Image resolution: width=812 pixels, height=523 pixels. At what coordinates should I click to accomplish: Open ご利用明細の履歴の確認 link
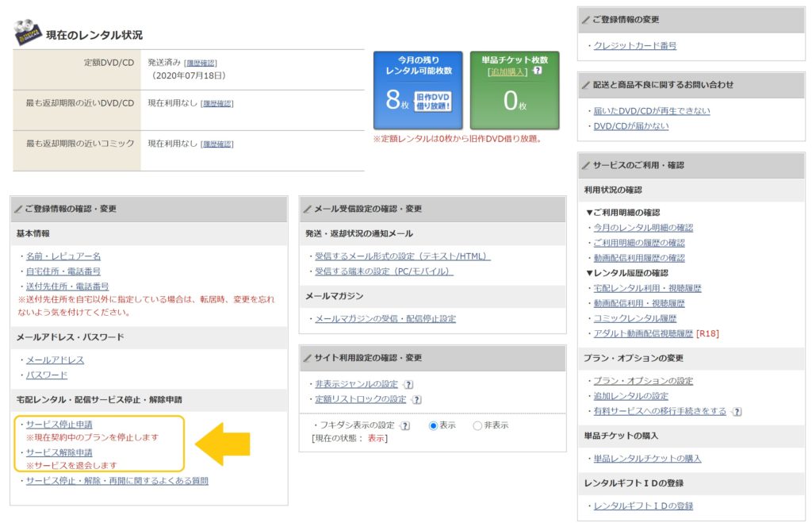click(x=639, y=243)
